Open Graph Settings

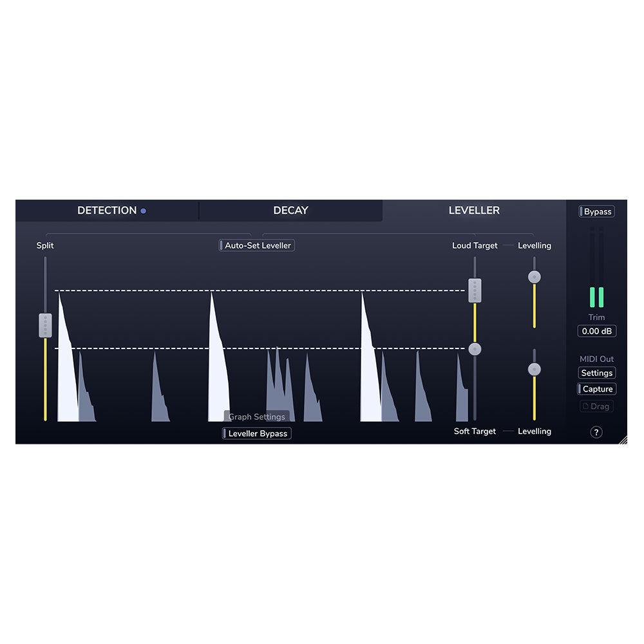click(x=257, y=417)
